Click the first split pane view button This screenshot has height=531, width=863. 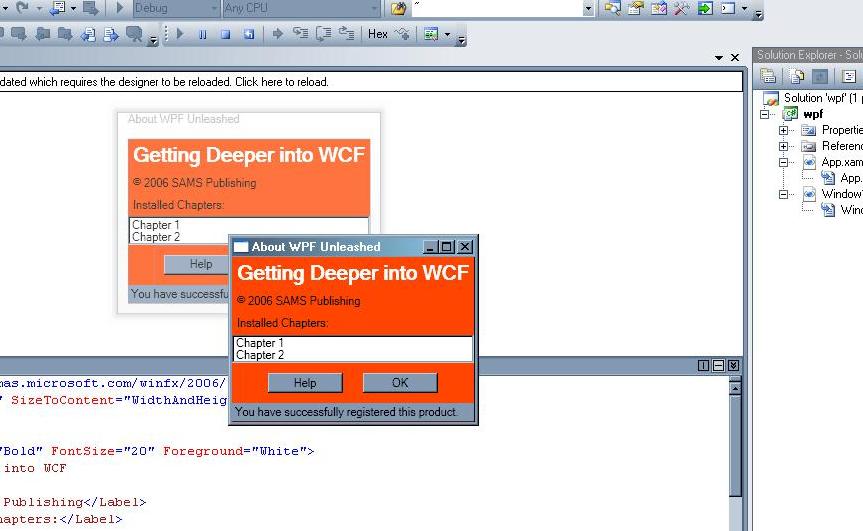[703, 365]
